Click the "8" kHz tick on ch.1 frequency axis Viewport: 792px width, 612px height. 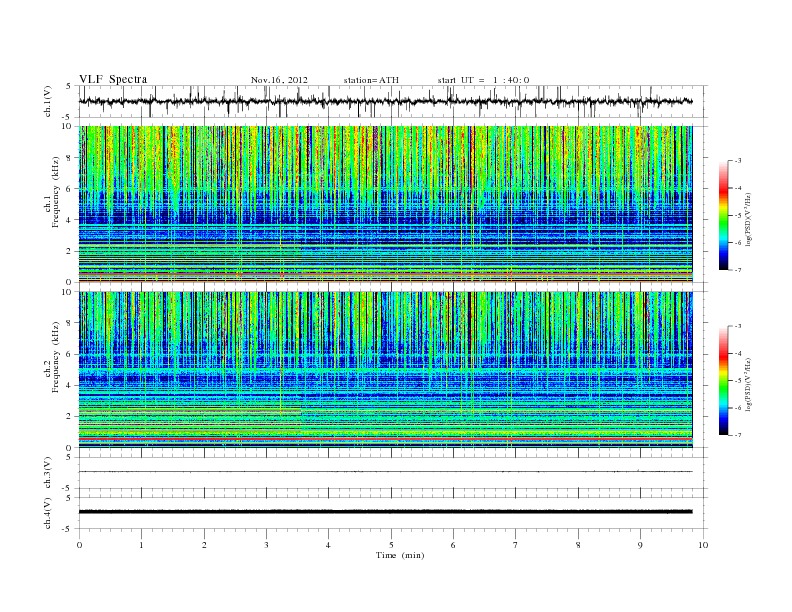(69, 157)
